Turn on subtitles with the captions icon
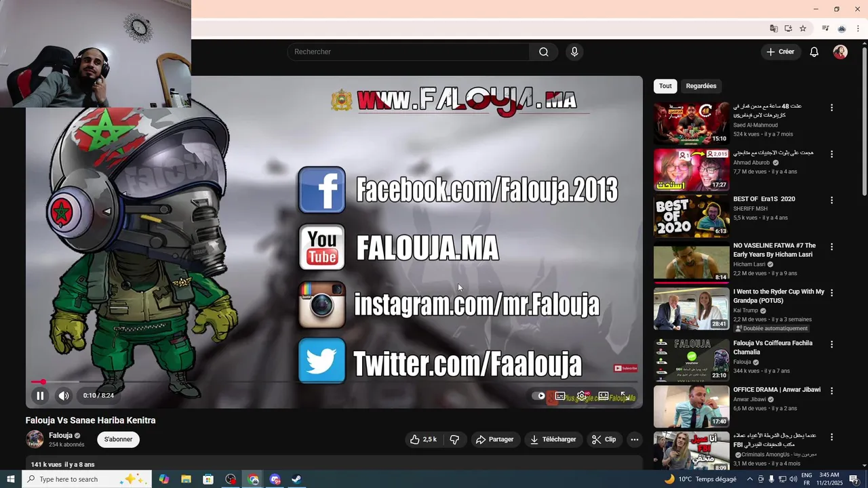Viewport: 868px width, 488px height. point(560,396)
